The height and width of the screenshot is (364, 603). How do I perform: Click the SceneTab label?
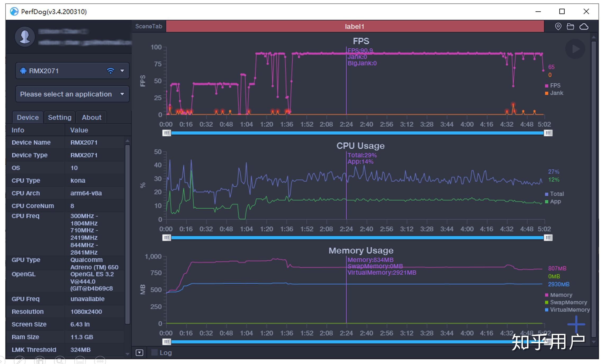(149, 26)
